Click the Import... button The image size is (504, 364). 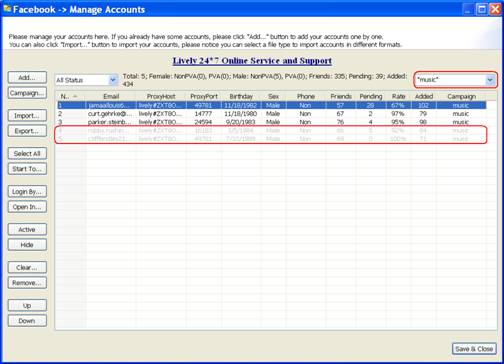click(x=27, y=116)
